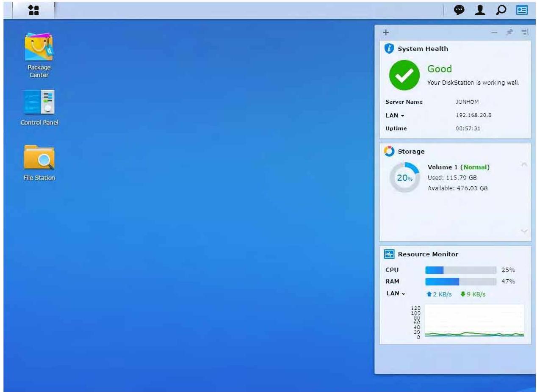Toggle the widgets panel icon
Screen dimensions: 537x392
[521, 10]
